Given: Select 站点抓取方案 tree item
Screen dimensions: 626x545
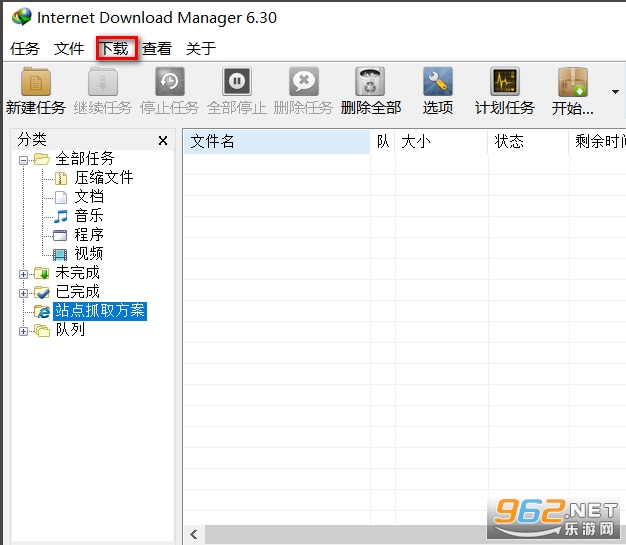Looking at the screenshot, I should [100, 311].
